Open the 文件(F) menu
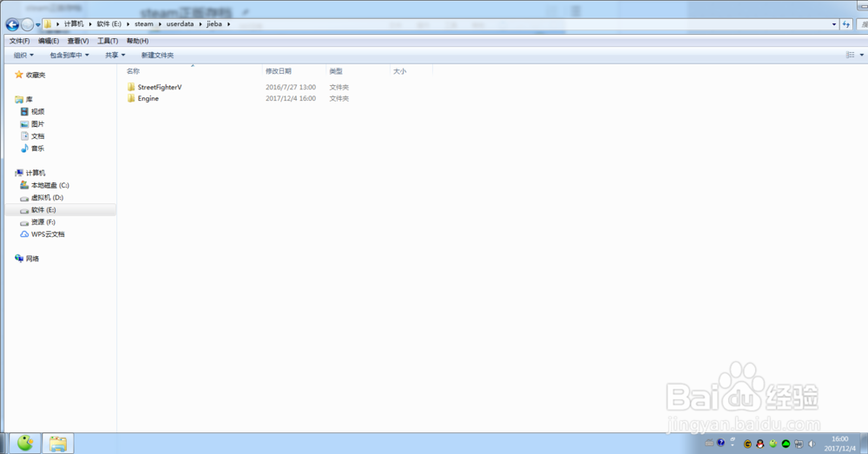 tap(19, 41)
